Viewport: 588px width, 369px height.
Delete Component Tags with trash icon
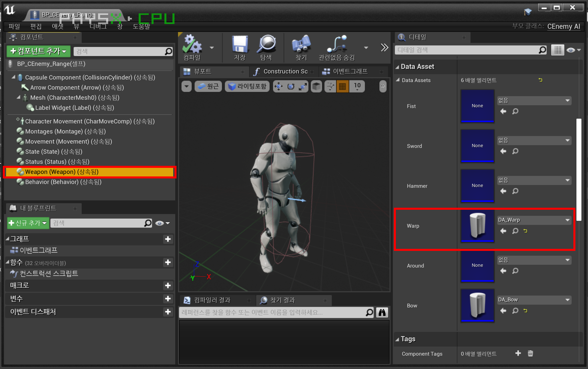530,353
